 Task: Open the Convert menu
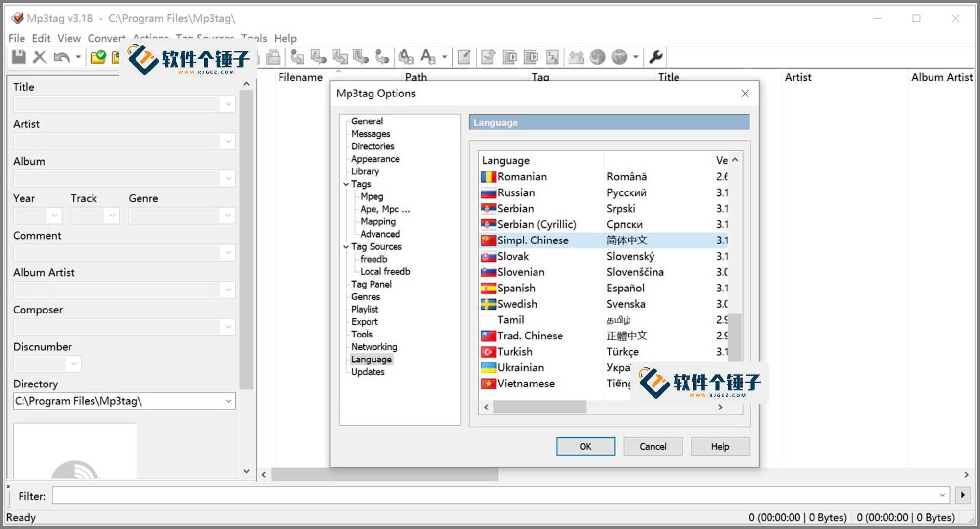(x=107, y=38)
